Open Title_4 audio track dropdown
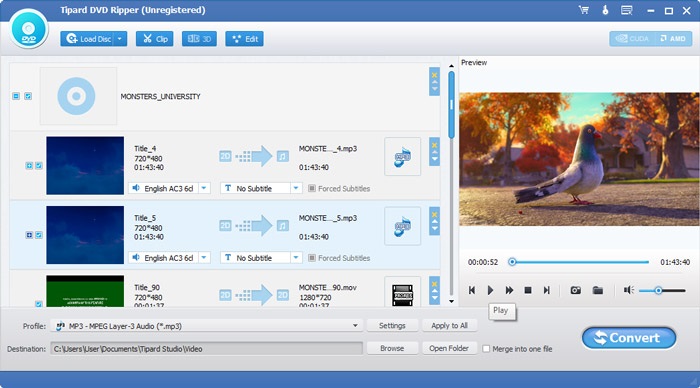The image size is (700, 388). click(x=204, y=188)
